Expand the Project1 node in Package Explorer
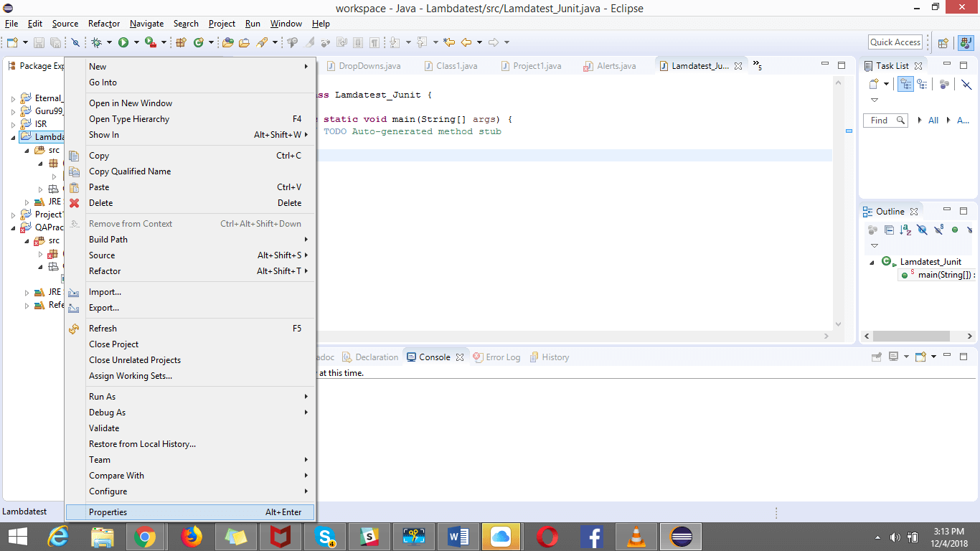The height and width of the screenshot is (551, 980). 11,214
